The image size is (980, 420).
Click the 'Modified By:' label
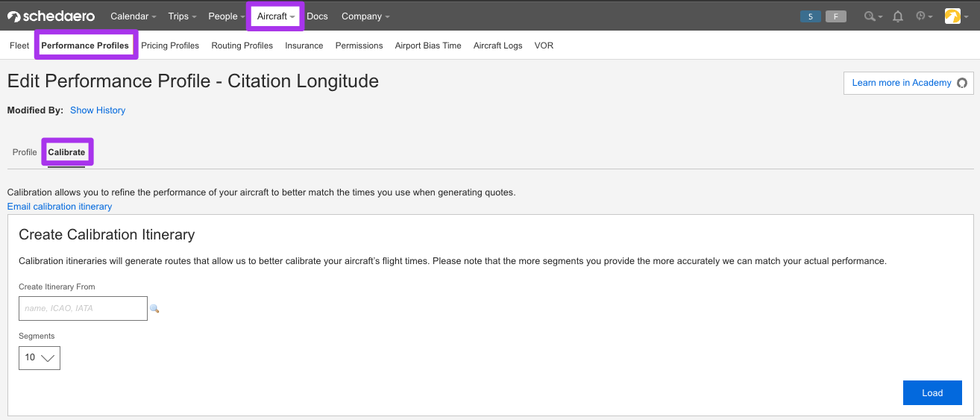(x=35, y=110)
